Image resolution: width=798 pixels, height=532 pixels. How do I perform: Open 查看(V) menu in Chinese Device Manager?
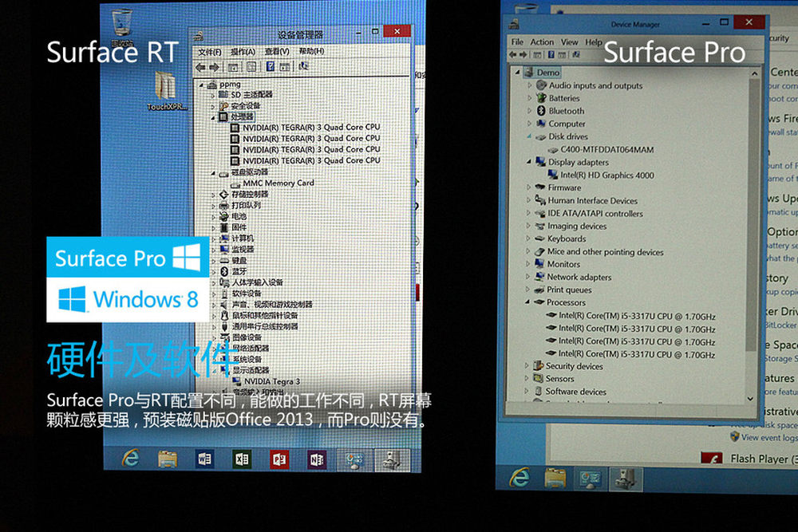(x=276, y=51)
